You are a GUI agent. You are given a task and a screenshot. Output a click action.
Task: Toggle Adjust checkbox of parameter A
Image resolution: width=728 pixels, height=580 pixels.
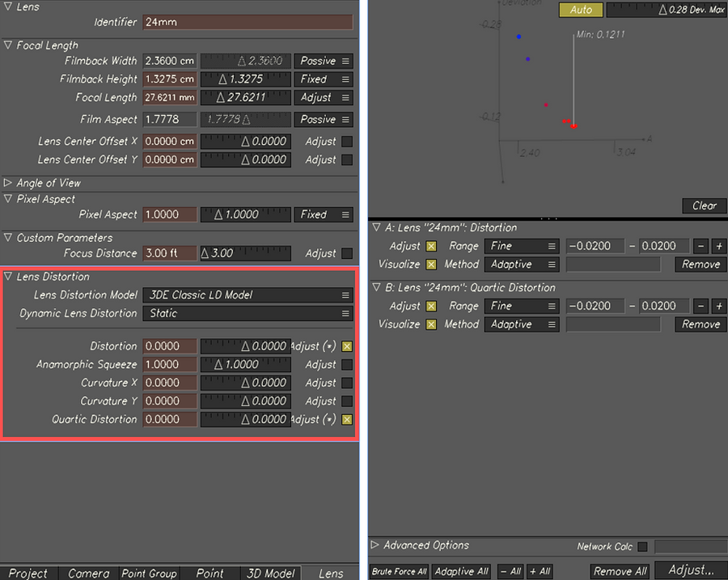tap(431, 246)
